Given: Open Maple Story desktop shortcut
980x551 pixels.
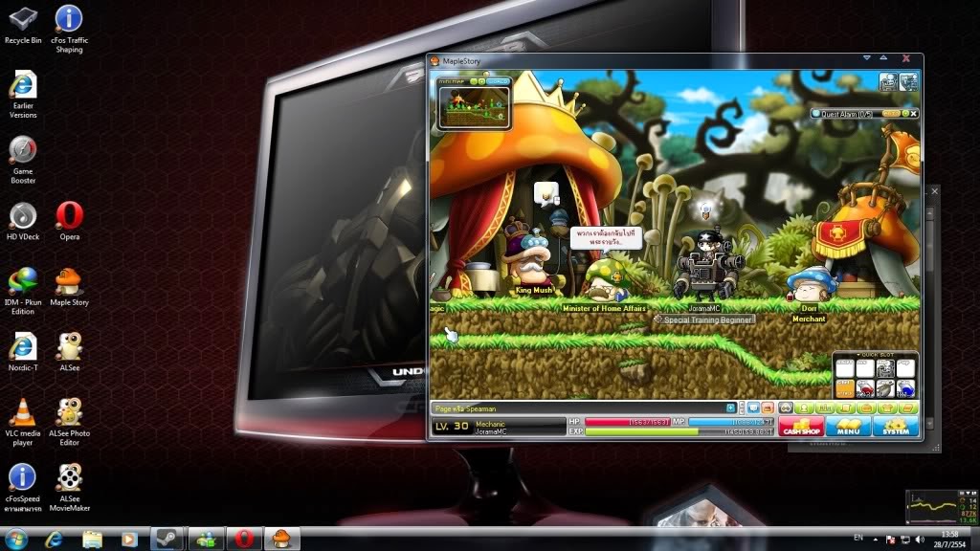Looking at the screenshot, I should point(69,287).
